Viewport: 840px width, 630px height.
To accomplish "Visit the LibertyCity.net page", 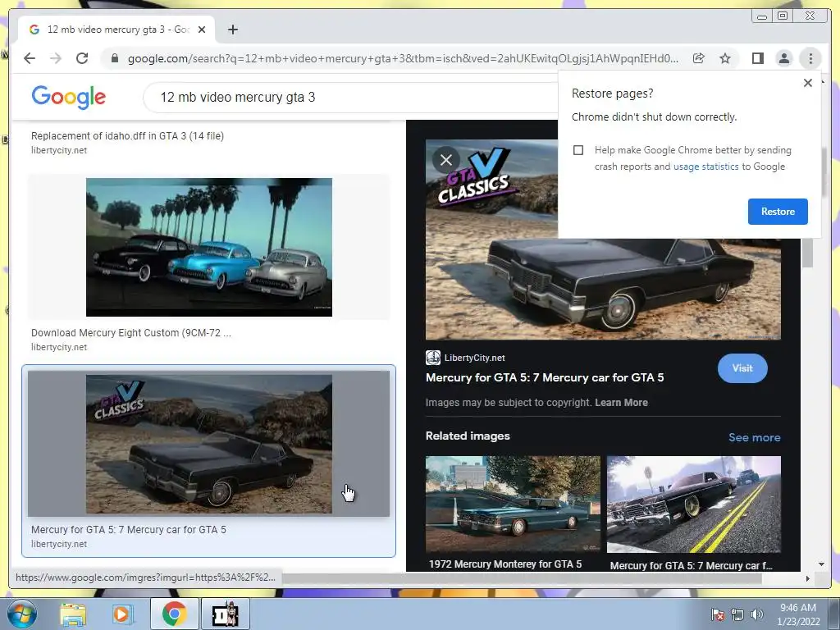I will click(742, 368).
